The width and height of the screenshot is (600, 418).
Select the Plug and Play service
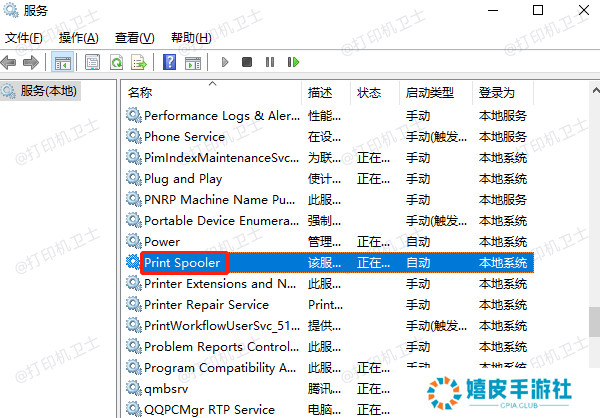tap(329, 179)
